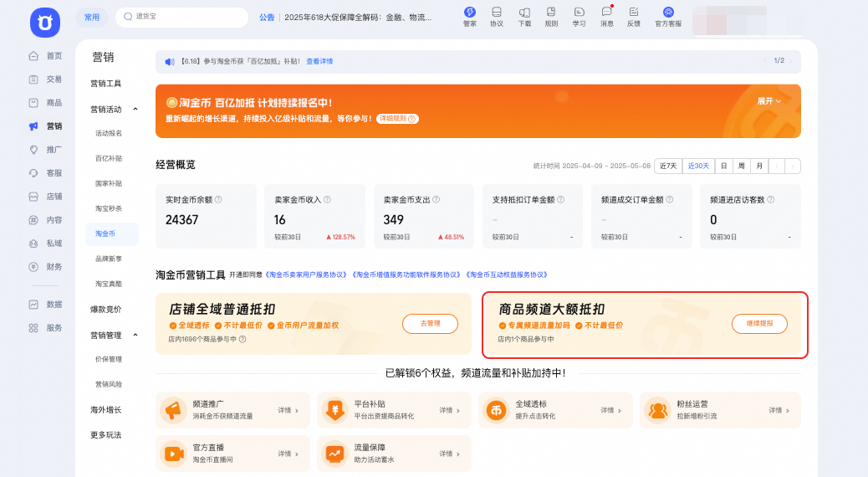Viewport: 868px width, 477px height.
Task: Click help icon beside 卖家金币收入
Action: click(x=327, y=199)
